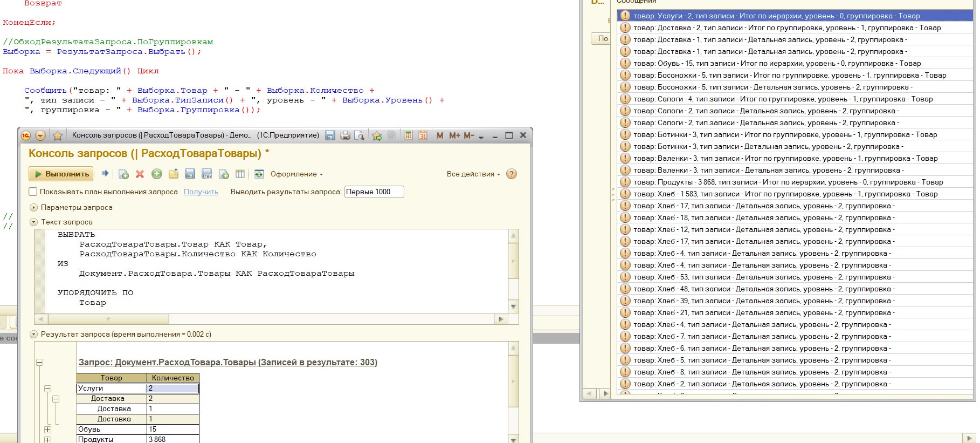Open the calendar icon in title bar

point(423,135)
